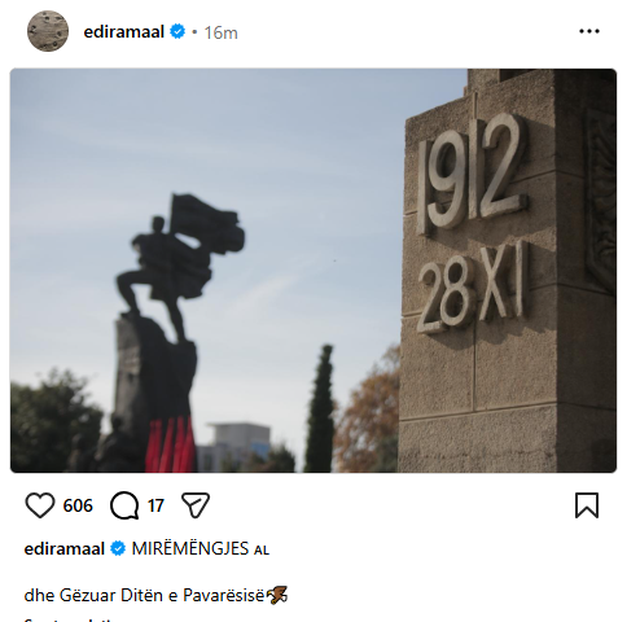Open the comments via speech bubble icon
This screenshot has width=640, height=622.
tap(124, 506)
